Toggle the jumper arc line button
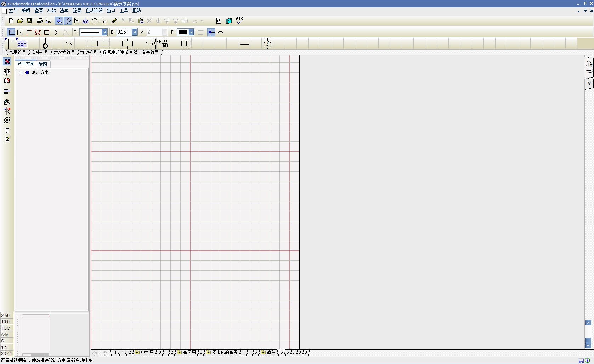The width and height of the screenshot is (594, 364). [220, 33]
